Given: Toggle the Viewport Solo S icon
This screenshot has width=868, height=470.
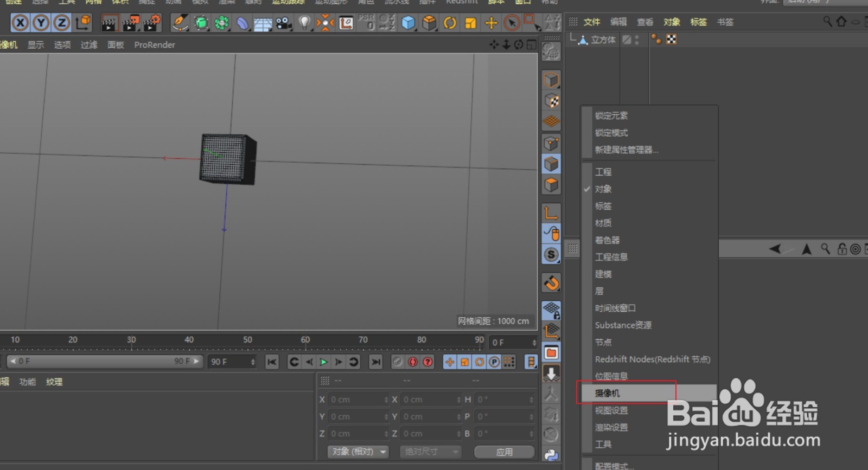Looking at the screenshot, I should coord(551,254).
